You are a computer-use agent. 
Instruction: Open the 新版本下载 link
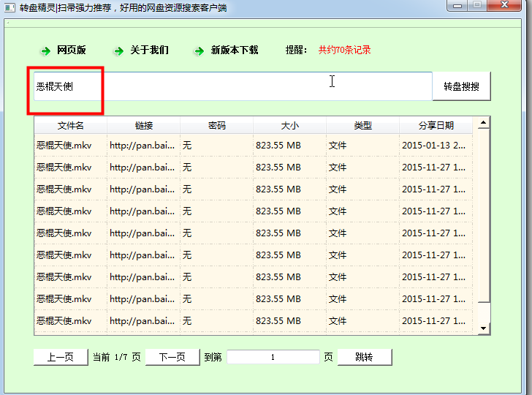point(235,50)
